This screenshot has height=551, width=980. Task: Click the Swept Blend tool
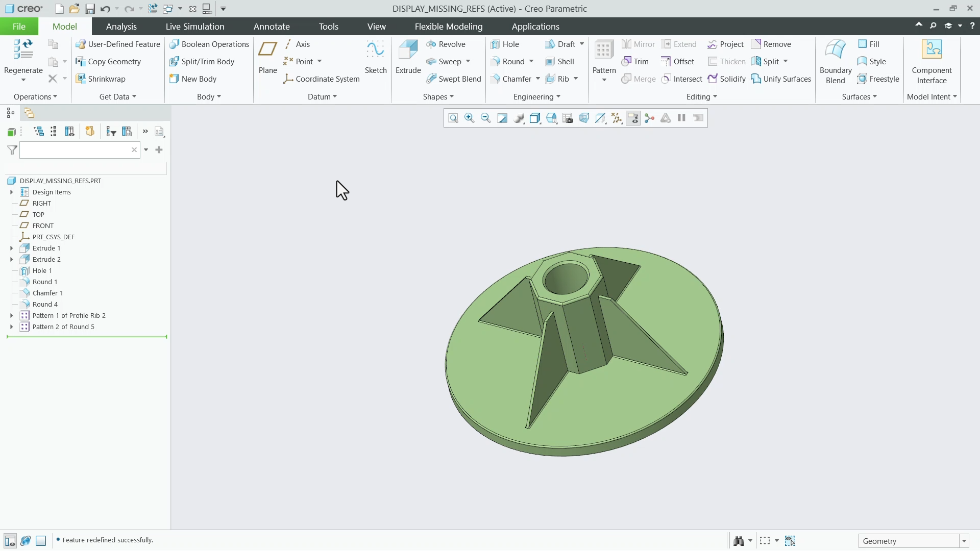tap(453, 79)
